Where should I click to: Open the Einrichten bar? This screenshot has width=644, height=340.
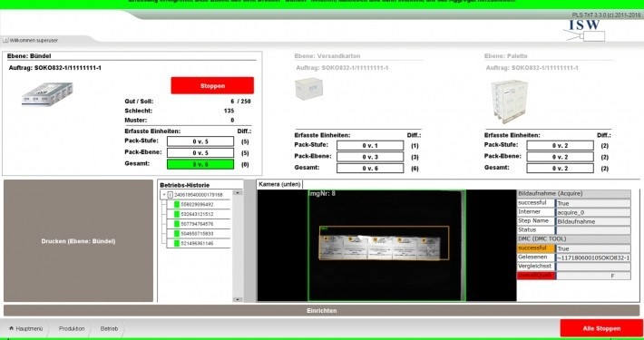pyautogui.click(x=322, y=310)
